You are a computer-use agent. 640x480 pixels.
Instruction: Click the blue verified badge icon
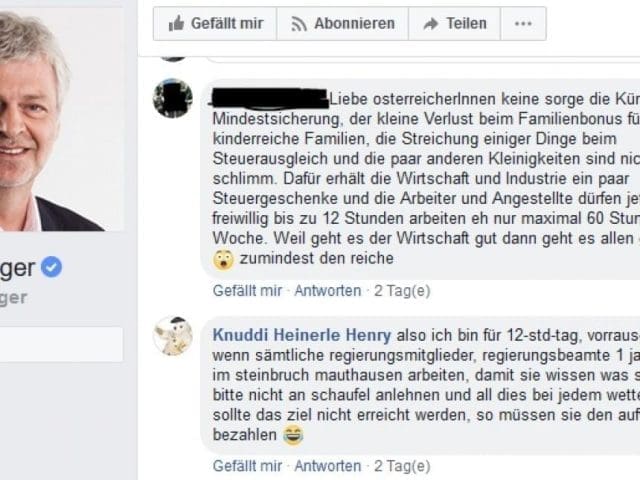coord(52,266)
